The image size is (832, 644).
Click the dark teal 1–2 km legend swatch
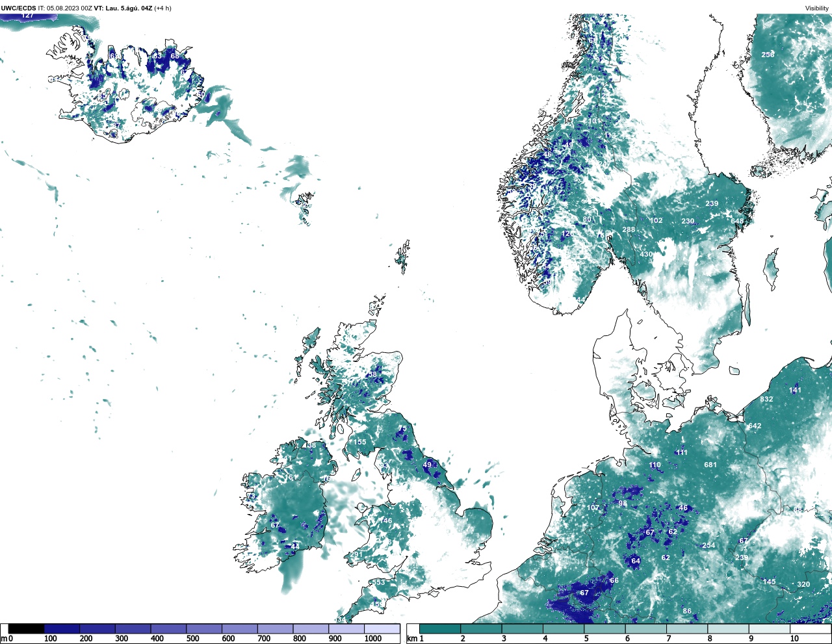(x=440, y=628)
